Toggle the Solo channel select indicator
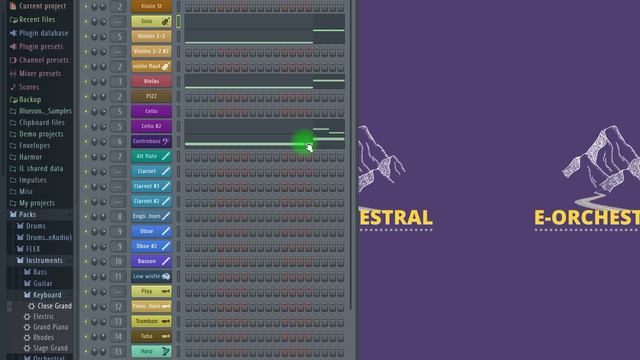This screenshot has height=360, width=640. coord(178,21)
